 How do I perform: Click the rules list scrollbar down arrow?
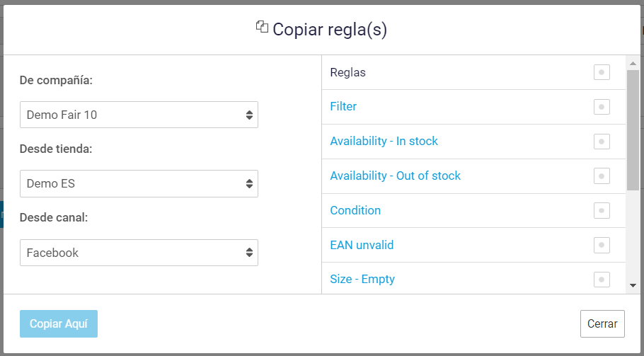tap(633, 285)
